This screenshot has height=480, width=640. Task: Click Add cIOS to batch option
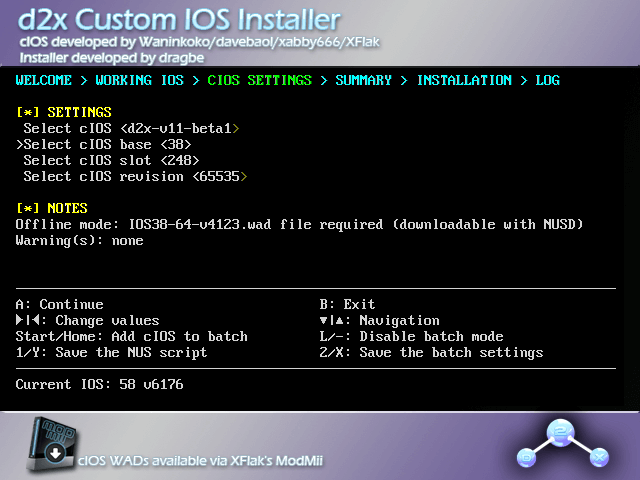(x=131, y=336)
